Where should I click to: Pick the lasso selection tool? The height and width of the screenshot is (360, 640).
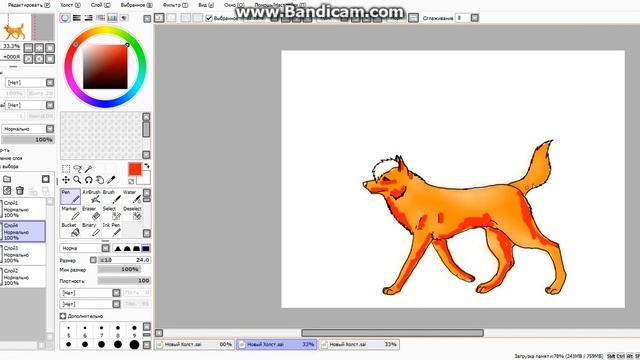pos(77,169)
